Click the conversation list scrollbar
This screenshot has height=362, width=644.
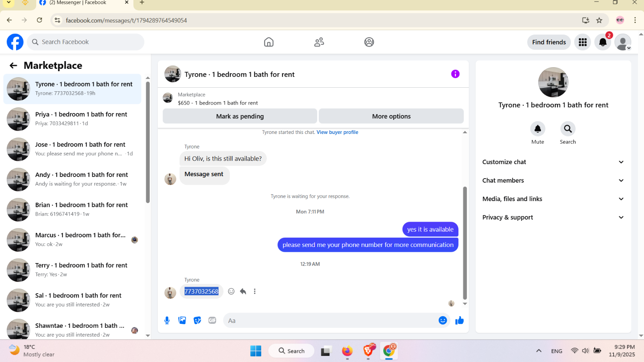(x=148, y=142)
